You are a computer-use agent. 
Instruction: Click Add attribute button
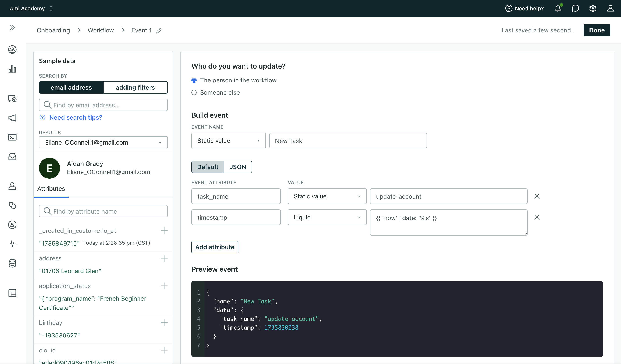point(215,247)
